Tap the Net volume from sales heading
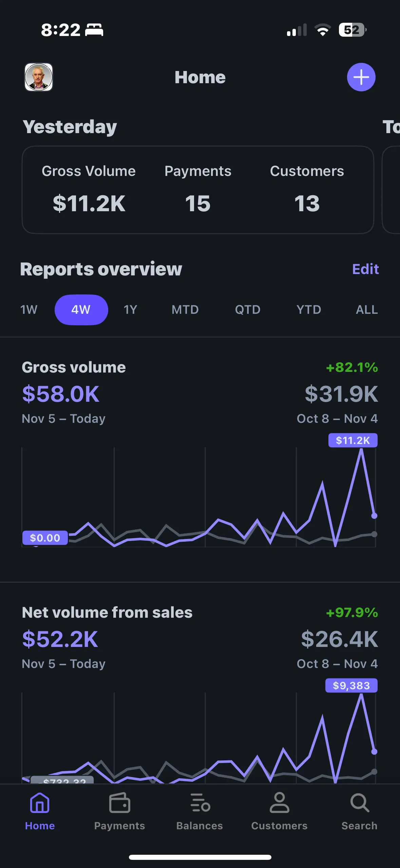 click(107, 613)
